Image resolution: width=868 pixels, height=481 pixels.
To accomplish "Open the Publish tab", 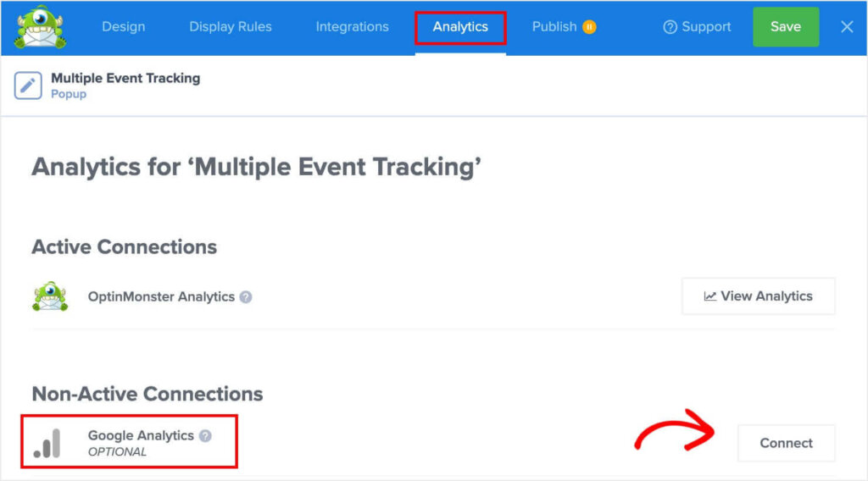I will (x=554, y=27).
